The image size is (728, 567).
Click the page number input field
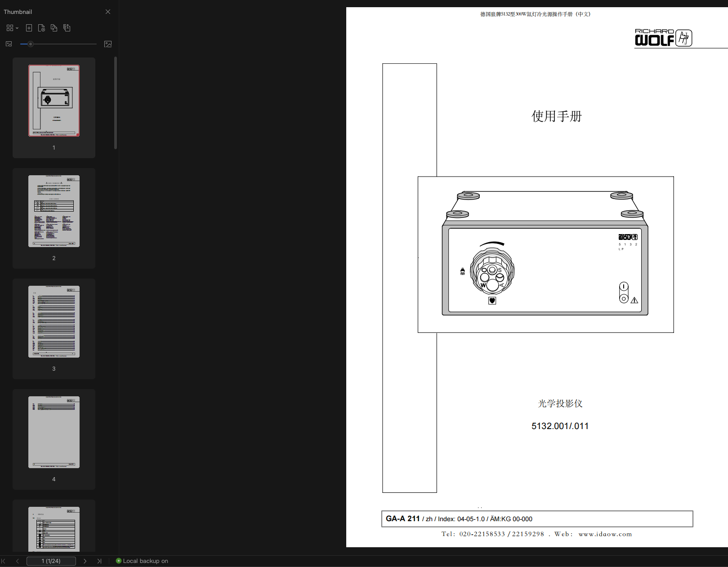click(x=51, y=561)
